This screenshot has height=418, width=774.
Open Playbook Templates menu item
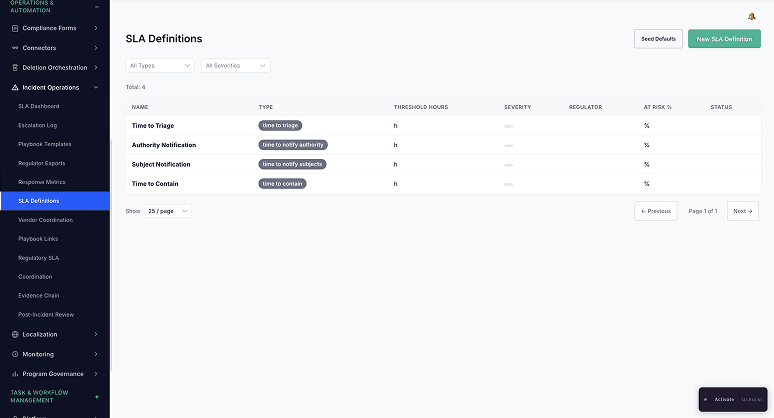[45, 144]
